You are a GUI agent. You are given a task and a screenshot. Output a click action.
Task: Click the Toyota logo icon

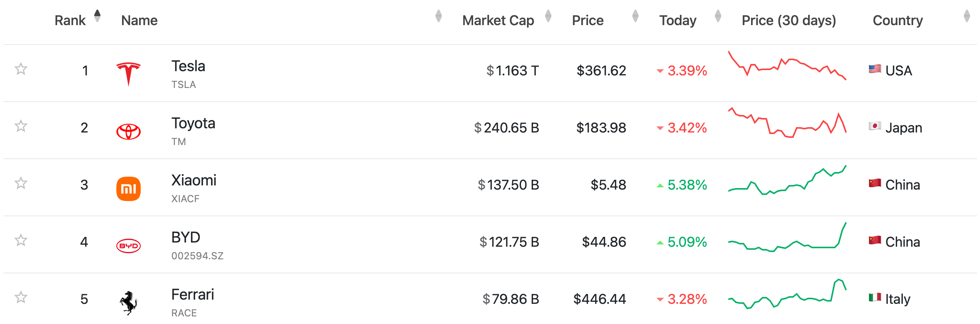point(129,132)
